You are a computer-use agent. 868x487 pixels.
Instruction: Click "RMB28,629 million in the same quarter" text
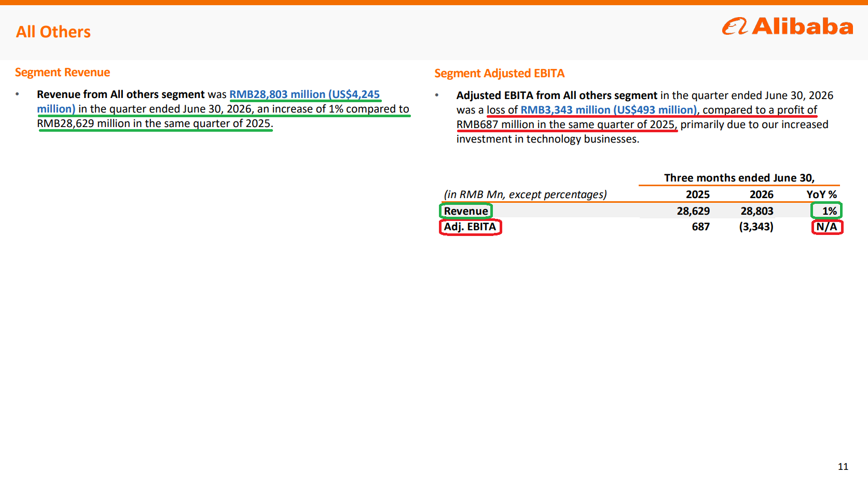131,123
